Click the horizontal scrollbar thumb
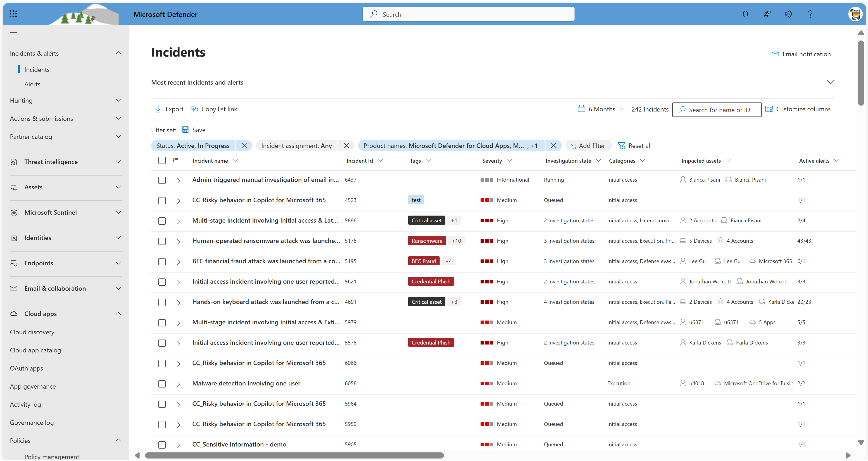868x461 pixels. (294, 455)
